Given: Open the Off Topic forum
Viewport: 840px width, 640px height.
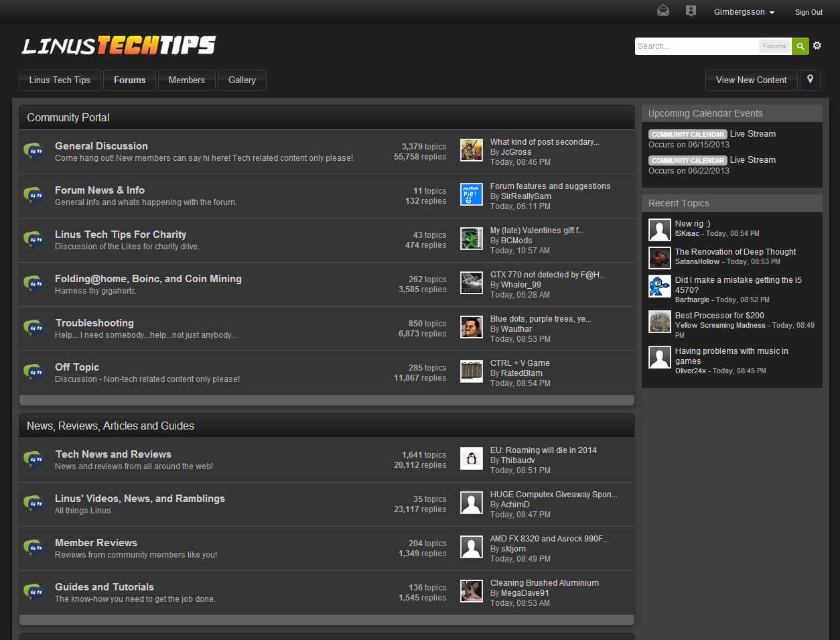Looking at the screenshot, I should tap(77, 367).
